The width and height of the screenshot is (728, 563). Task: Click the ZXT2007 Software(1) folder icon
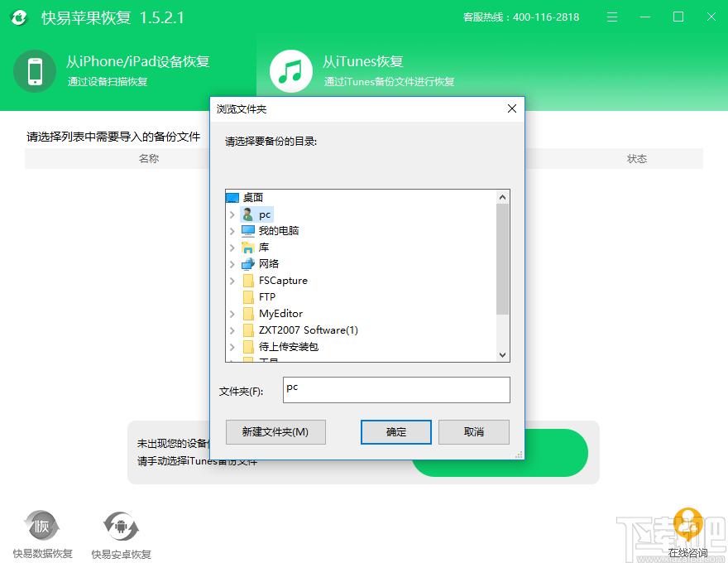point(248,330)
